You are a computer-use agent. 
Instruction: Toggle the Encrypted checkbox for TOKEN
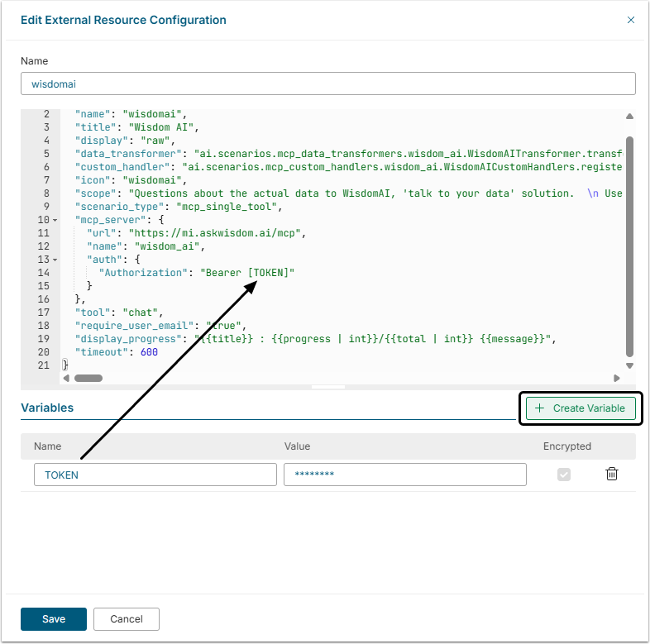(x=564, y=474)
